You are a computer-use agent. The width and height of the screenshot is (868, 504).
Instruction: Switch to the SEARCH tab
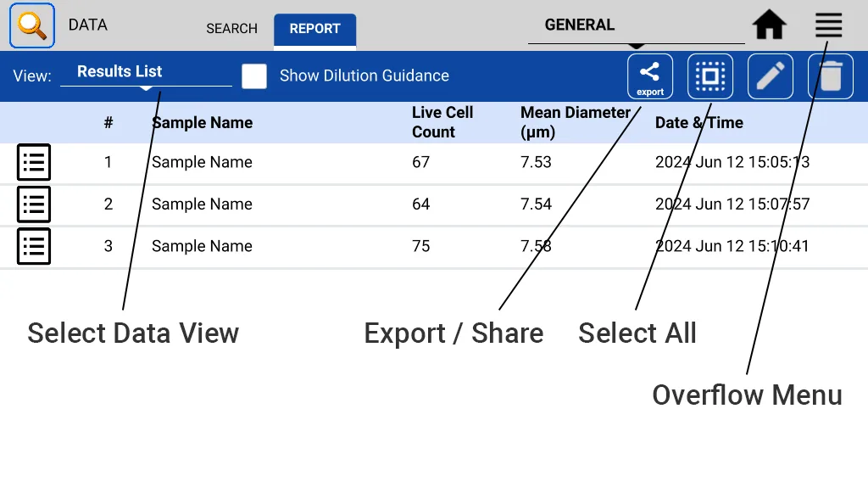click(x=231, y=29)
